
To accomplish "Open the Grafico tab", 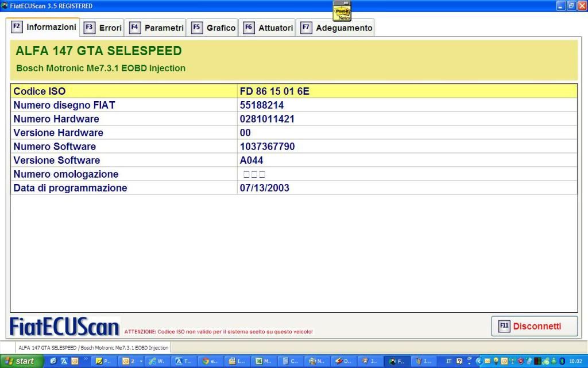I will click(214, 28).
